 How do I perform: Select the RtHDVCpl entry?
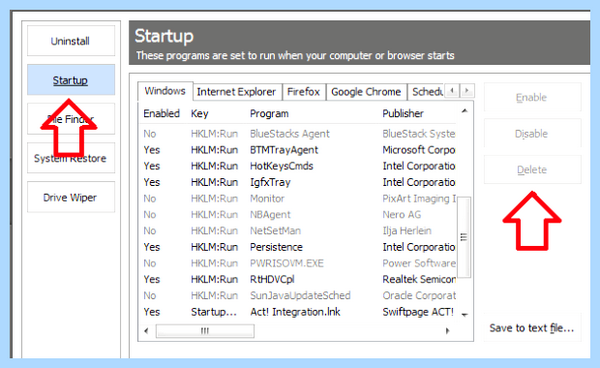298,279
